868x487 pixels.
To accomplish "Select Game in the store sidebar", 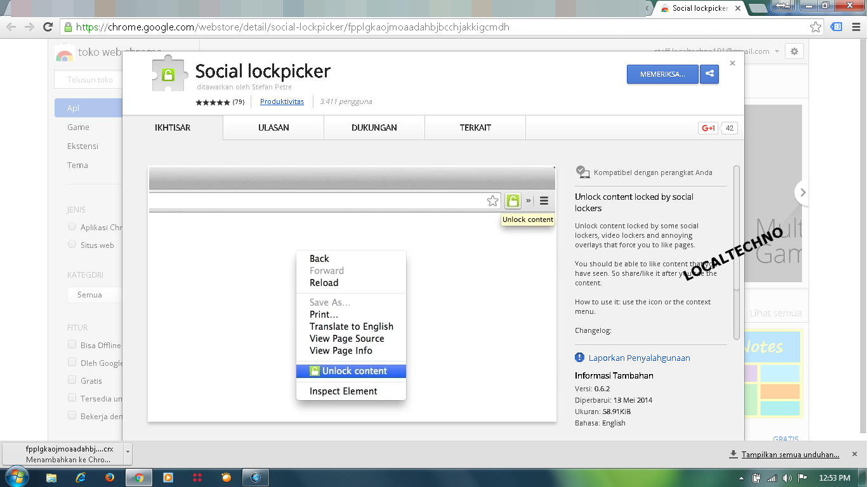I will point(78,127).
